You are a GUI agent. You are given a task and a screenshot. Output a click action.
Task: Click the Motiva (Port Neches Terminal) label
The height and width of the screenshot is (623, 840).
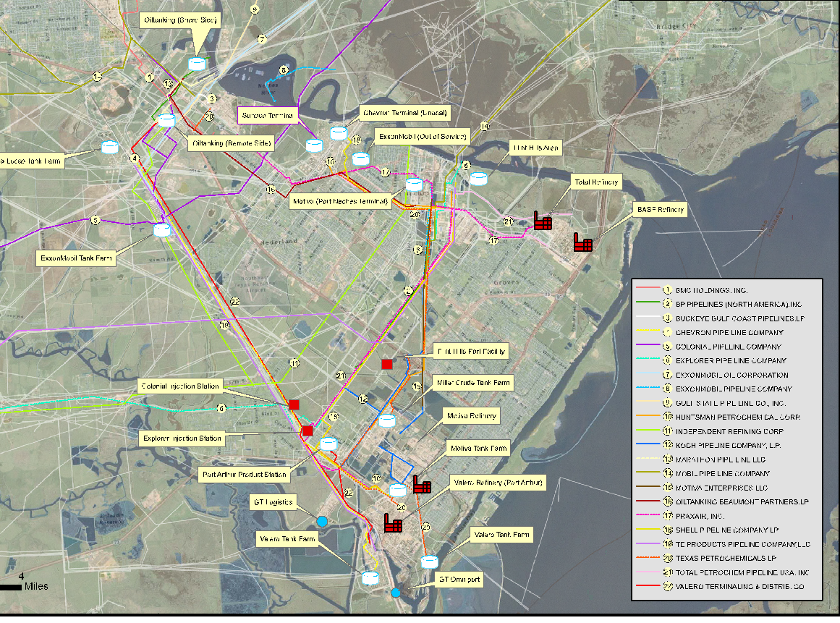[x=340, y=201]
